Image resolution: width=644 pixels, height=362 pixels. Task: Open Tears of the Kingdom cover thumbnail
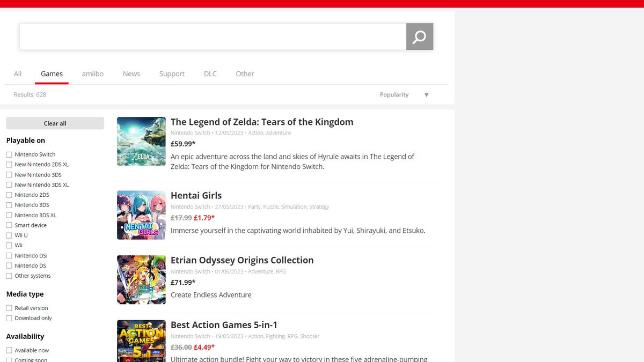click(x=141, y=141)
